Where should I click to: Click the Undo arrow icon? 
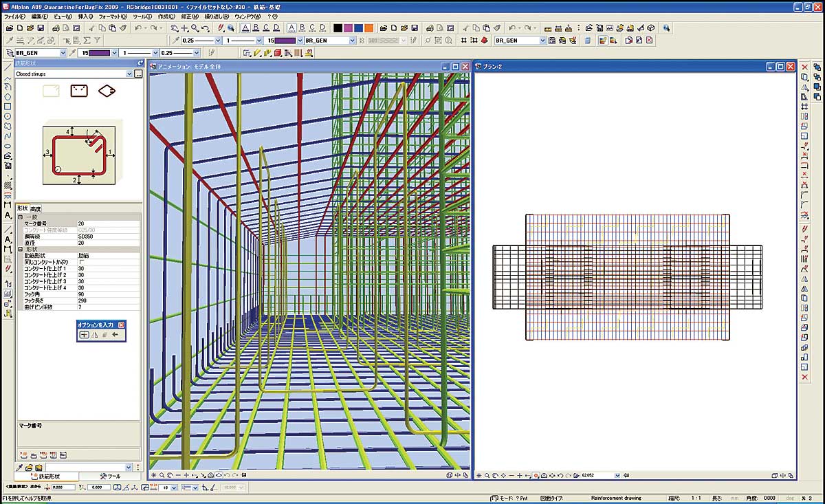[139, 28]
